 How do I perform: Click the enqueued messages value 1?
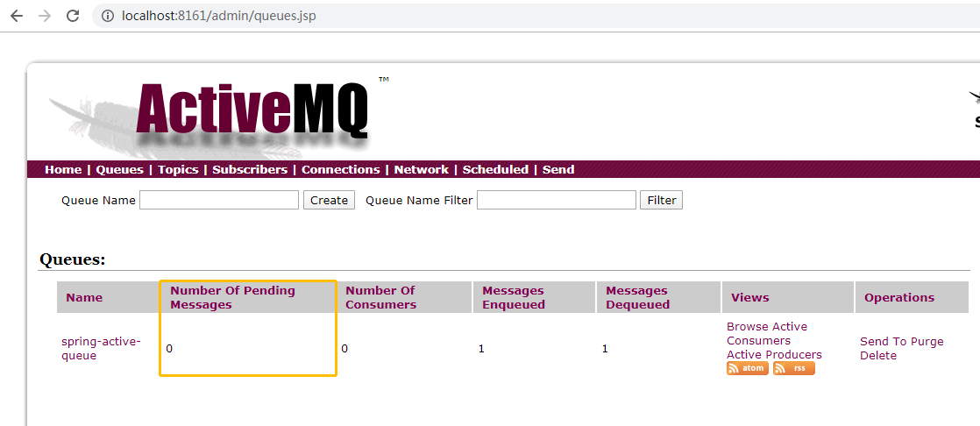coord(481,349)
